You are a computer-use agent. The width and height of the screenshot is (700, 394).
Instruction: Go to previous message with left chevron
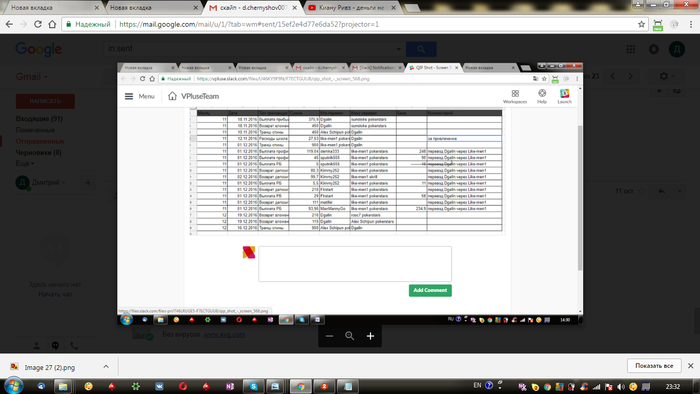pyautogui.click(x=612, y=76)
